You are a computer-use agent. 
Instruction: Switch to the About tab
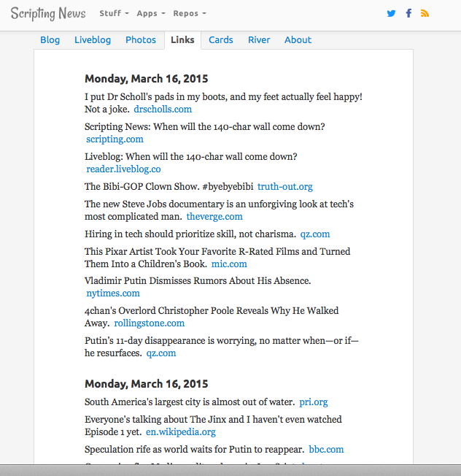coord(298,39)
